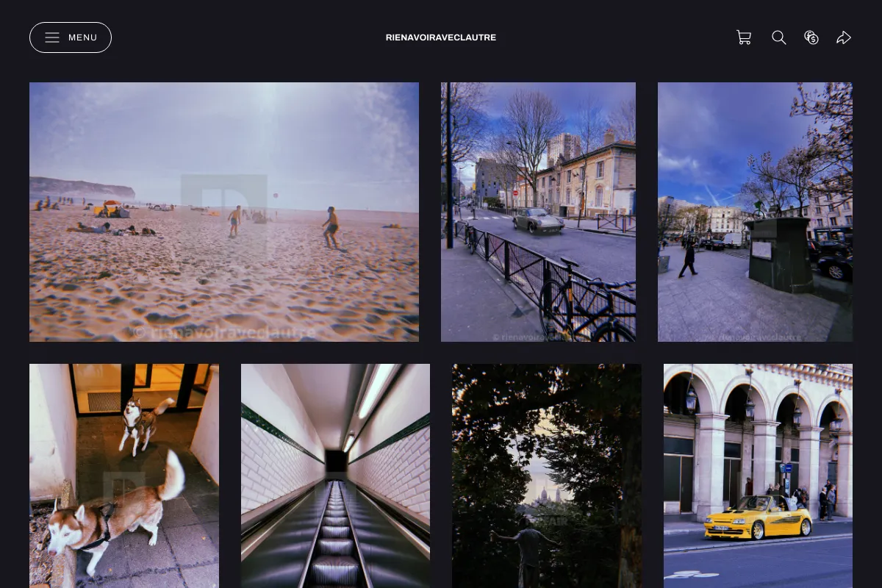Click the share arrow icon
This screenshot has height=588, width=882.
tap(844, 37)
